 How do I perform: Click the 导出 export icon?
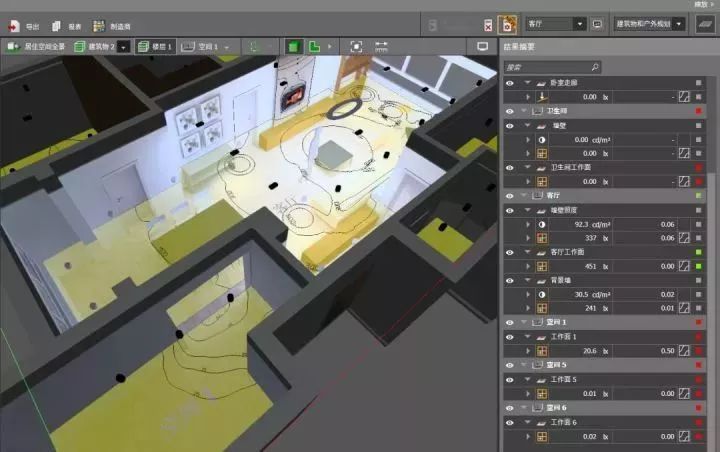click(13, 26)
